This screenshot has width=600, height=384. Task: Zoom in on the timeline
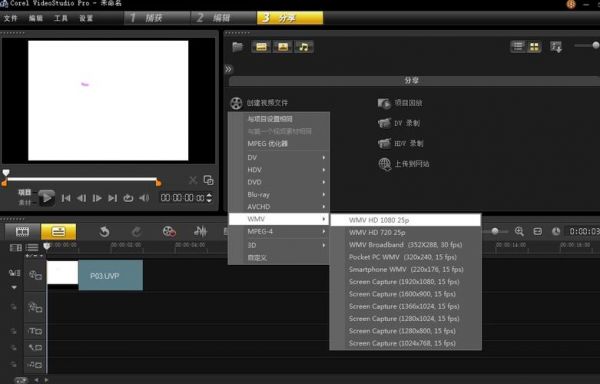point(519,231)
